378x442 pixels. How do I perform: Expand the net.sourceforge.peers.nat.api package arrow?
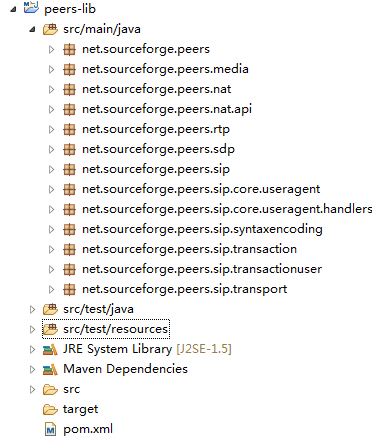[x=51, y=110]
